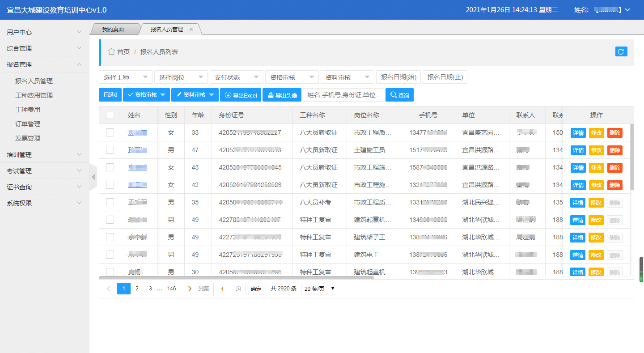The width and height of the screenshot is (644, 353).
Task: Open the 支付状态 dropdown filter
Action: coord(236,77)
